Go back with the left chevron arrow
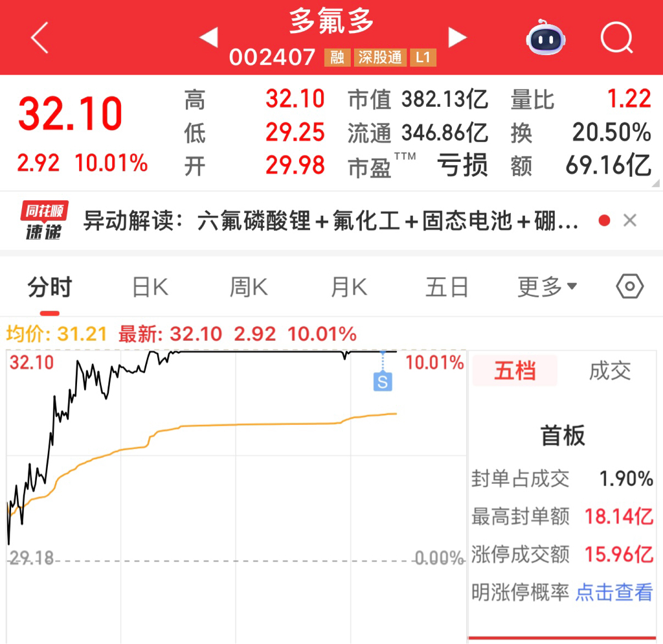The image size is (663, 644). pyautogui.click(x=39, y=38)
